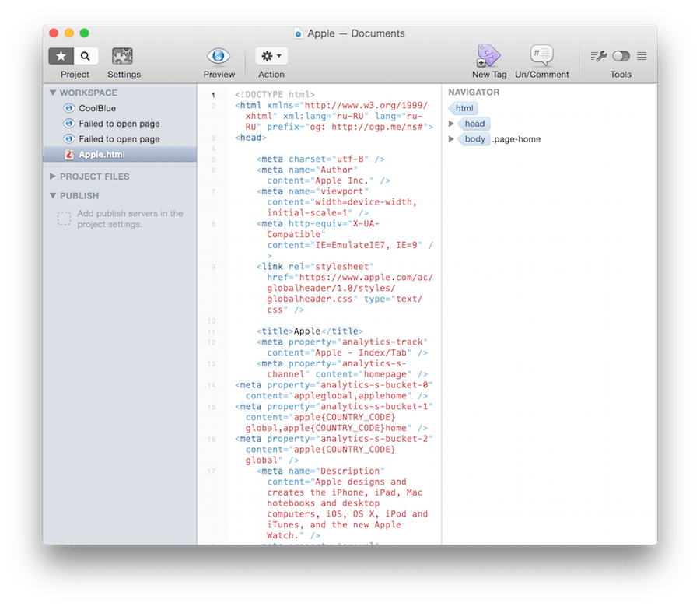Click line number 9 in the gutter
Viewport: 700px width, 606px height.
[213, 267]
